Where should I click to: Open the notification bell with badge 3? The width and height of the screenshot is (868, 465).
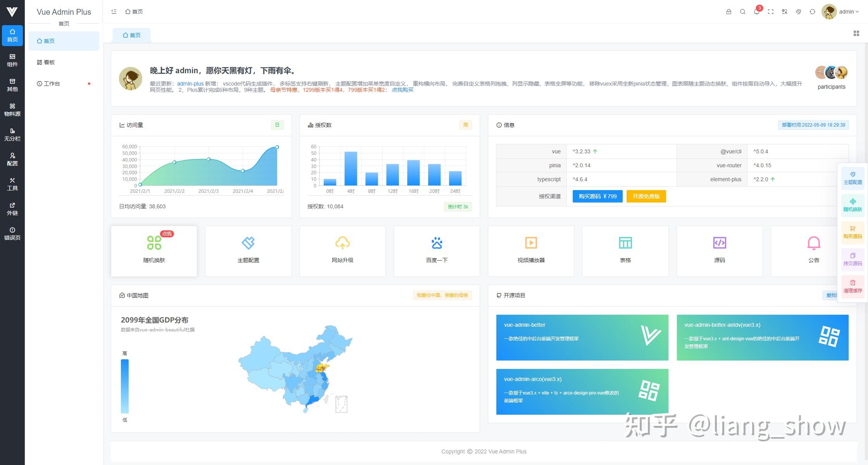[x=756, y=12]
